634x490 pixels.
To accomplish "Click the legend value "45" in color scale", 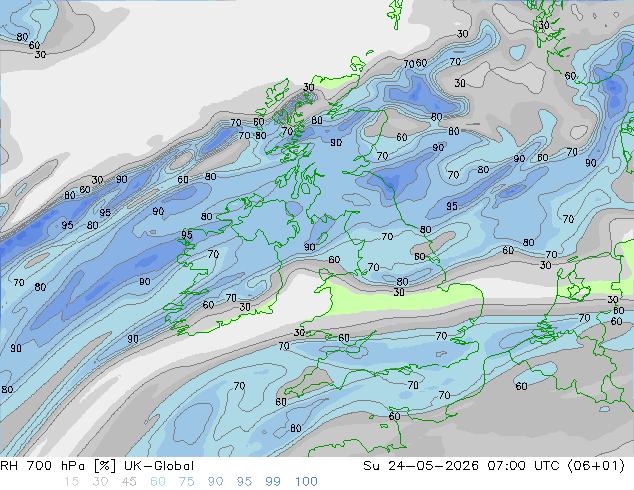I will pos(129,482).
